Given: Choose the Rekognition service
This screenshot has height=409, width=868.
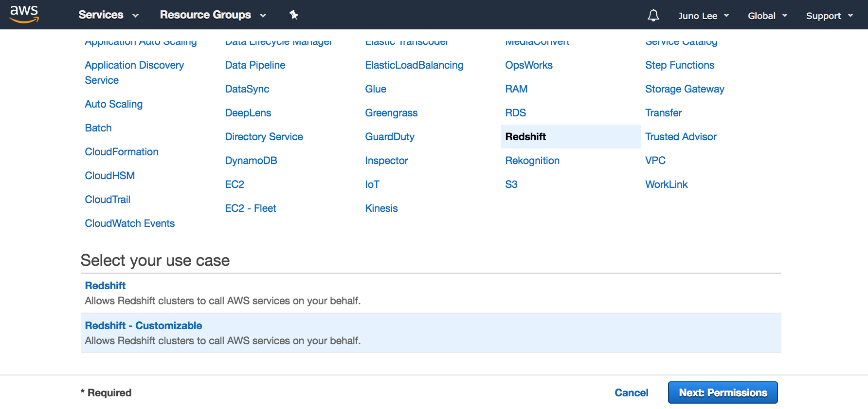Looking at the screenshot, I should [532, 161].
